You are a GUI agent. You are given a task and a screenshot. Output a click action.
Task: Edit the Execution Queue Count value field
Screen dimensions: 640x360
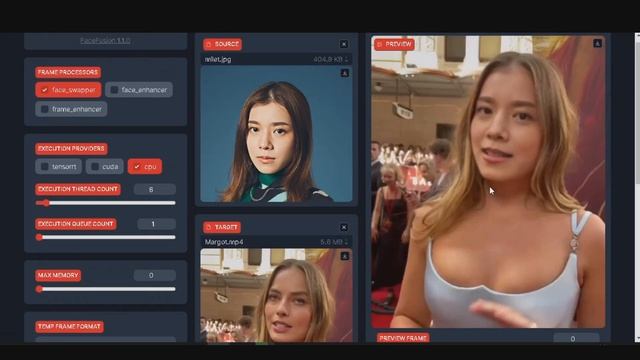tap(157, 224)
